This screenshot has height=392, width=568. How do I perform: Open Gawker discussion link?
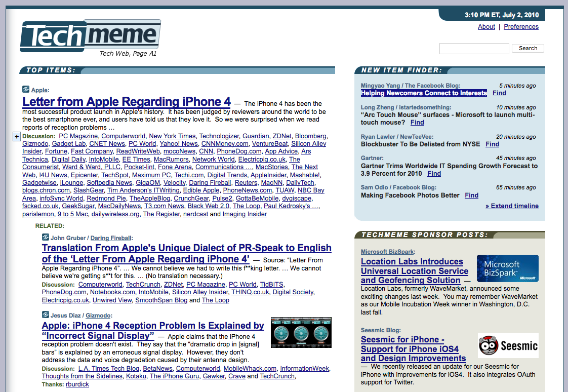(213, 376)
